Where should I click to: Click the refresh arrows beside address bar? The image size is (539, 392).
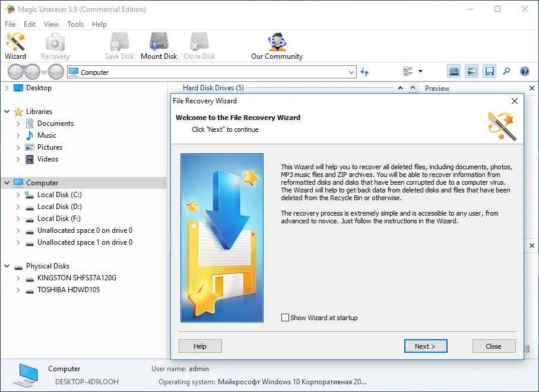pos(364,72)
